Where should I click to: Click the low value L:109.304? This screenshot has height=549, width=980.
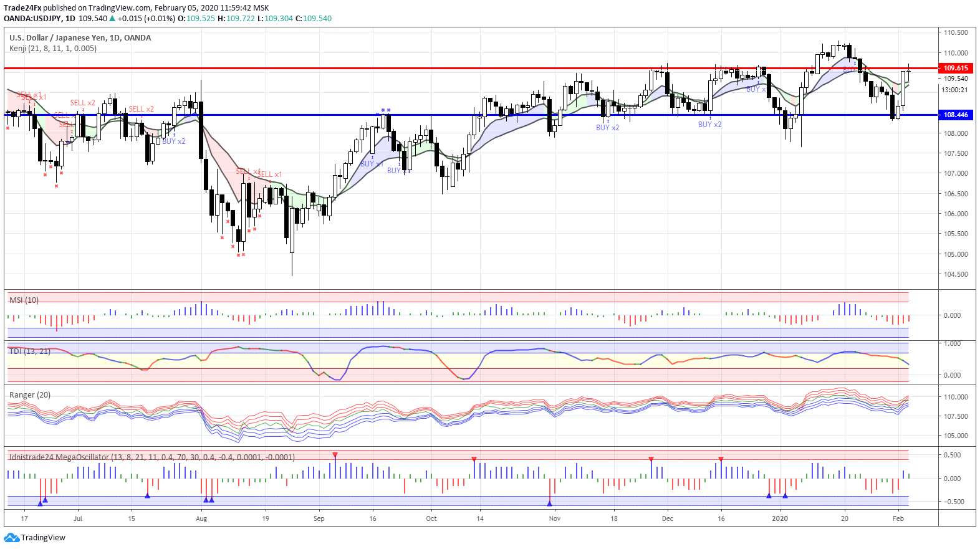275,18
